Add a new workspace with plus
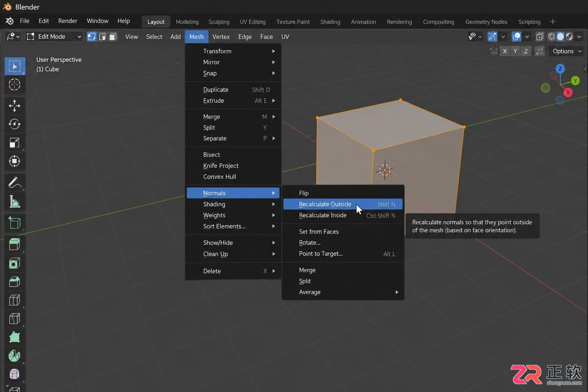The width and height of the screenshot is (588, 392). pyautogui.click(x=553, y=22)
